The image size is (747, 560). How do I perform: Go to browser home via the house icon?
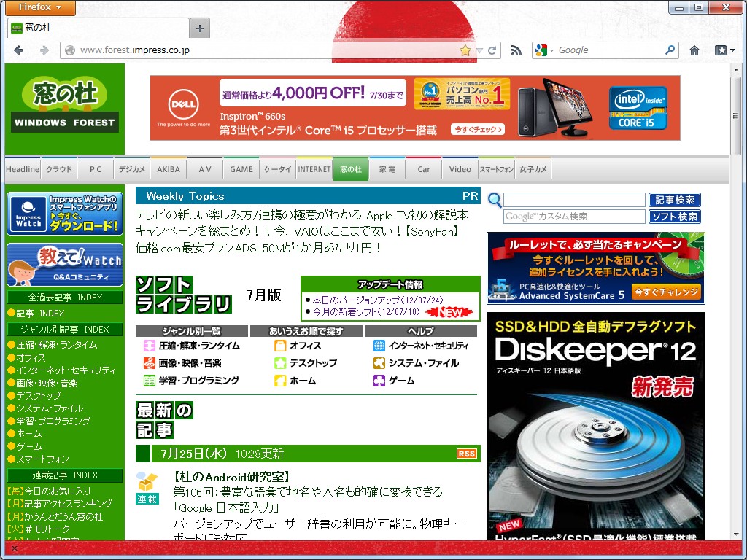[x=694, y=50]
